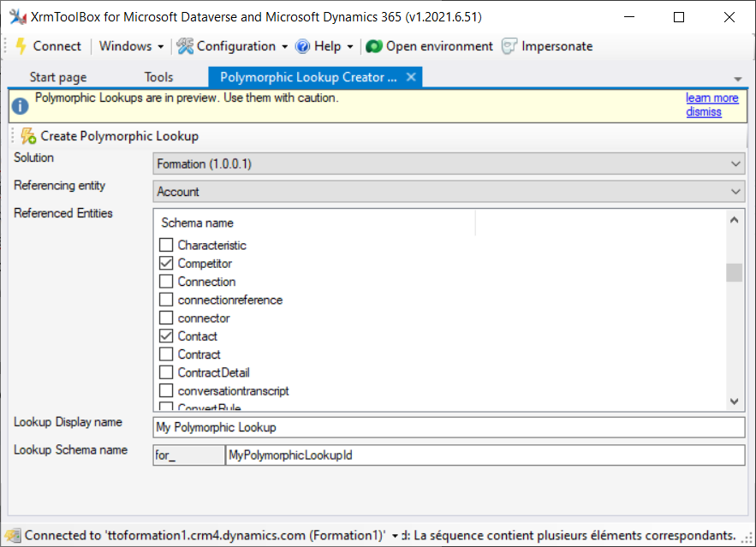Click the Configuration tools icon
This screenshot has height=547, width=756.
(x=185, y=46)
